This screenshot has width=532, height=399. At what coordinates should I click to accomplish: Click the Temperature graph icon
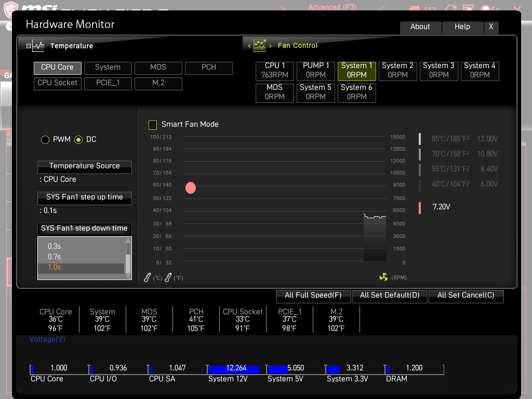38,46
